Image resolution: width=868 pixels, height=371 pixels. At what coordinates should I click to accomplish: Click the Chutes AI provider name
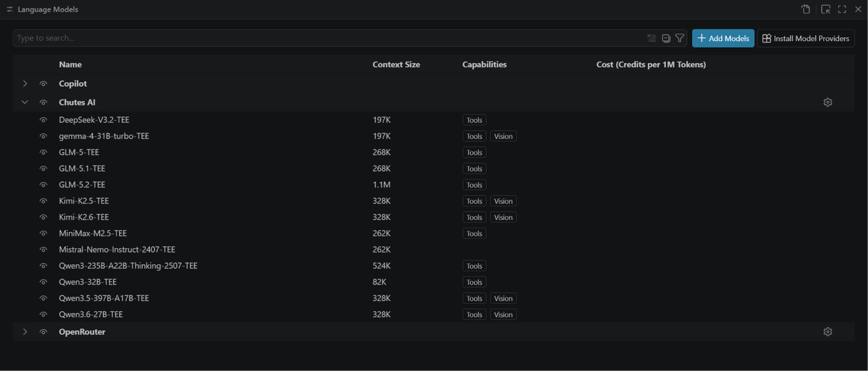pos(77,102)
